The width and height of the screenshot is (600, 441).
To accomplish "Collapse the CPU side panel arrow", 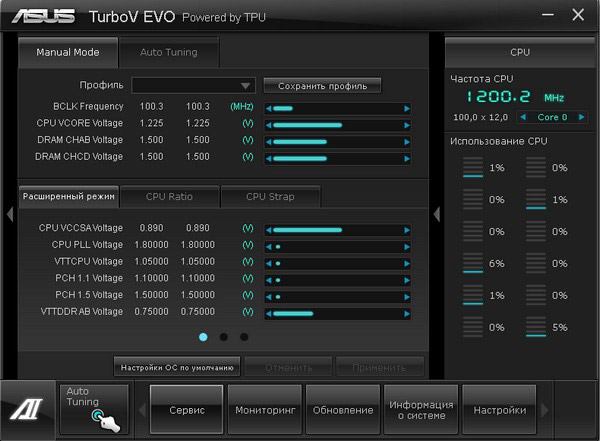I will click(437, 214).
